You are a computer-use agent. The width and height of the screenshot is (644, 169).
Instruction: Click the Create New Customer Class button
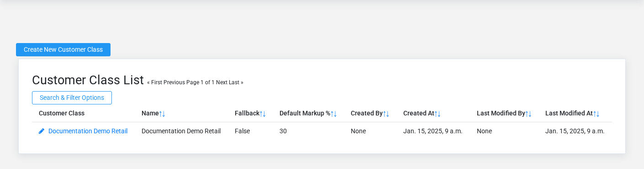tap(63, 49)
